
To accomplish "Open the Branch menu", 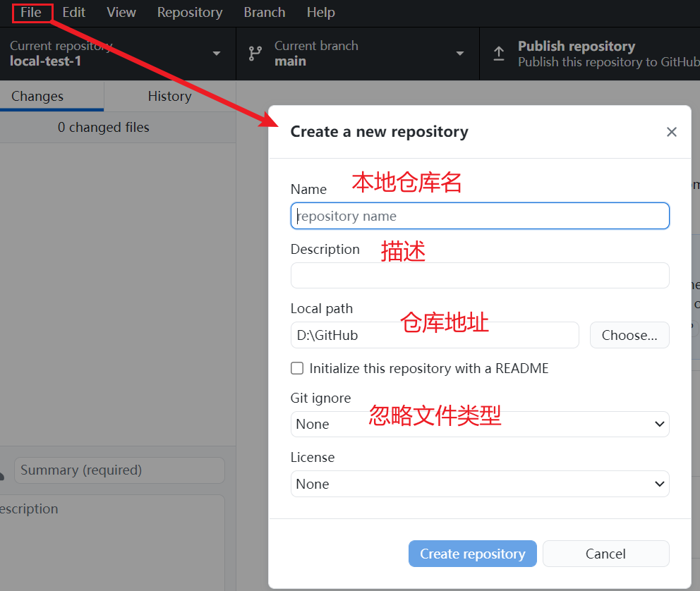I will [265, 13].
